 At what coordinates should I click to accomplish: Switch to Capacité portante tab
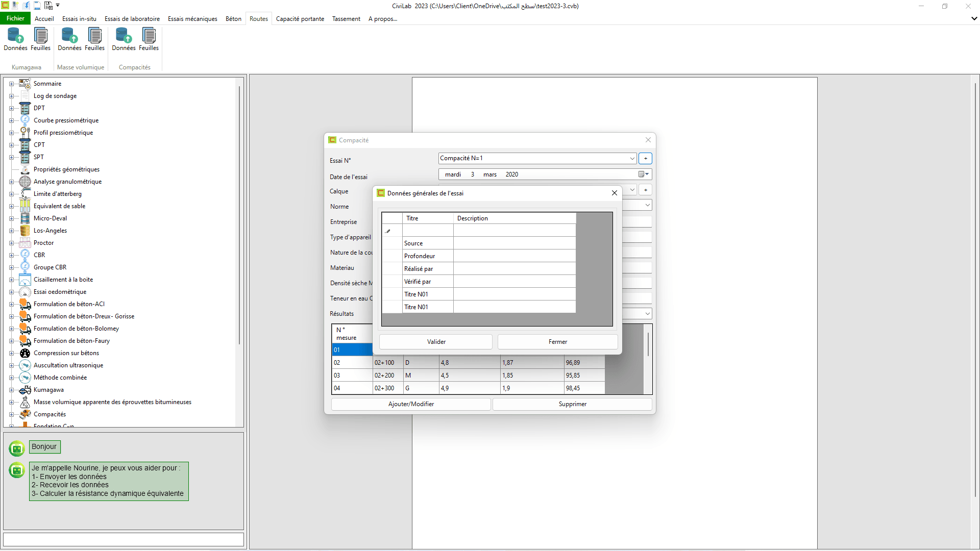(x=300, y=19)
